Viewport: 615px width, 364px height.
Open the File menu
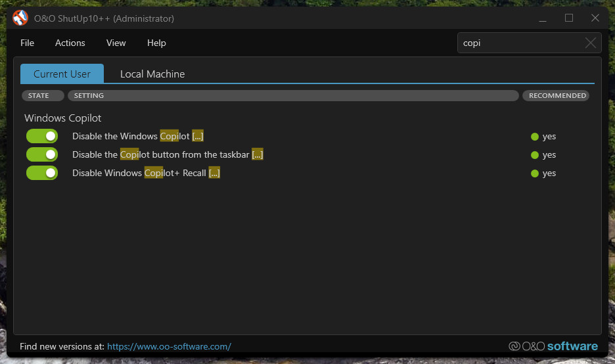(27, 43)
